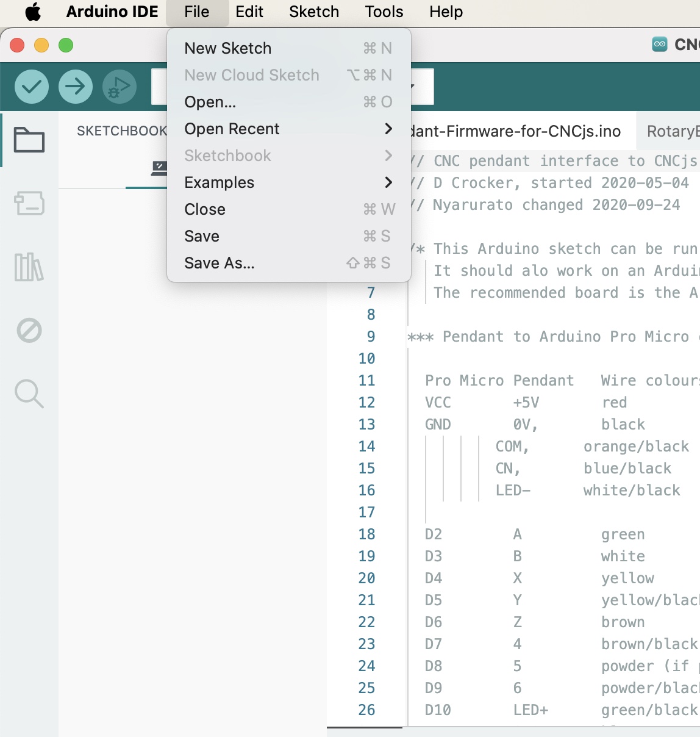The width and height of the screenshot is (700, 737).
Task: Click the 'white/black' text on line 16
Action: (632, 491)
